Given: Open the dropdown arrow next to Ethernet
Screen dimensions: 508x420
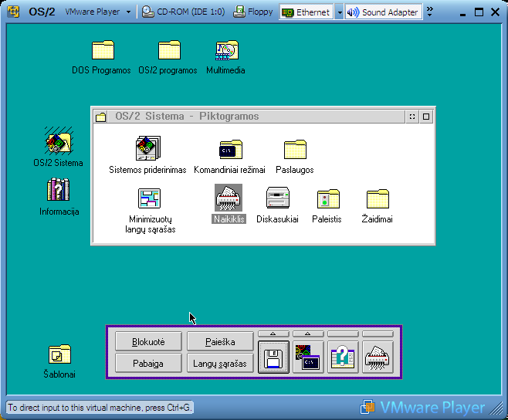Looking at the screenshot, I should 339,12.
